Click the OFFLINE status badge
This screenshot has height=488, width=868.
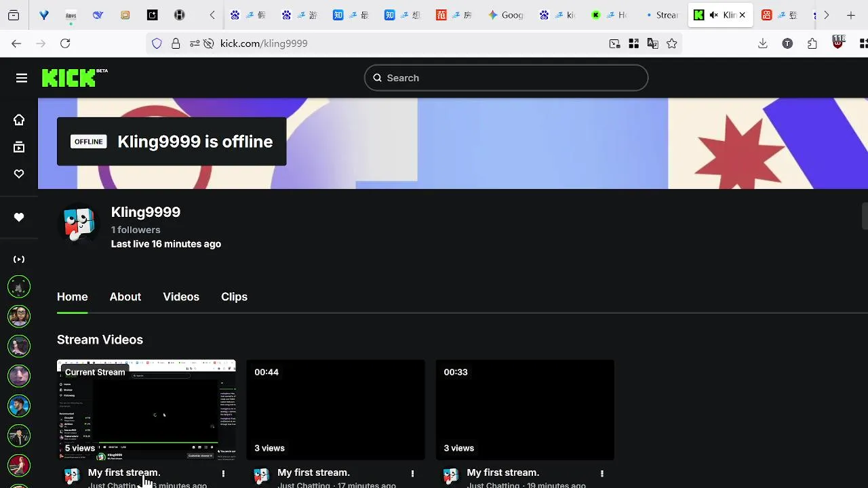tap(89, 142)
